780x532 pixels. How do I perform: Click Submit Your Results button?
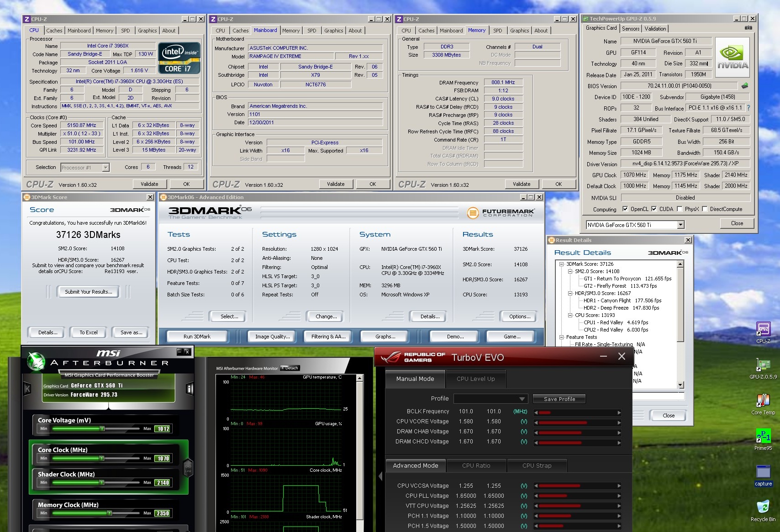click(88, 292)
